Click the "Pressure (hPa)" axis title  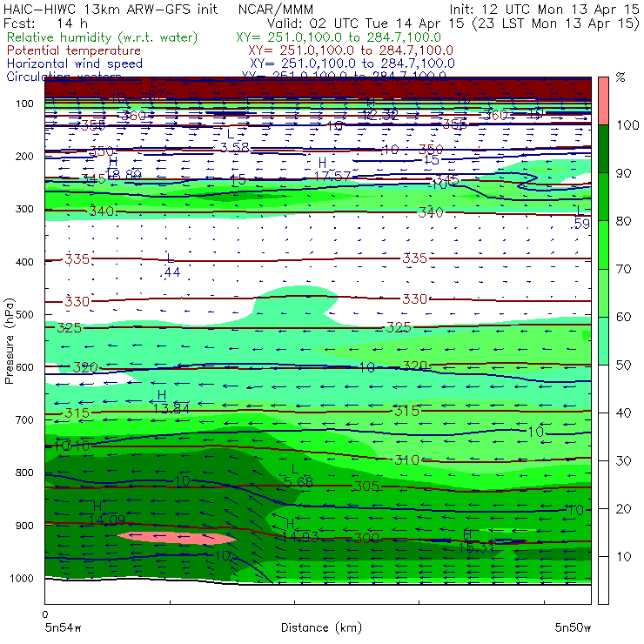(9, 341)
